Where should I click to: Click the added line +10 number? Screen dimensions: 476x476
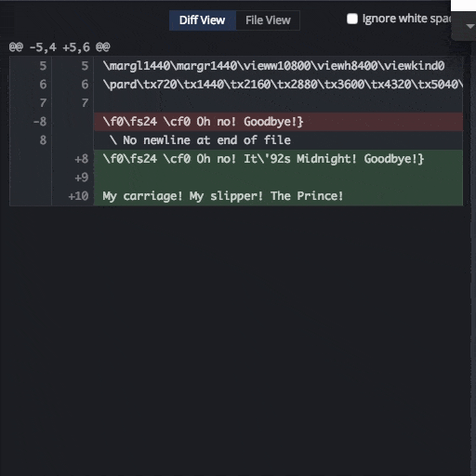click(x=78, y=196)
